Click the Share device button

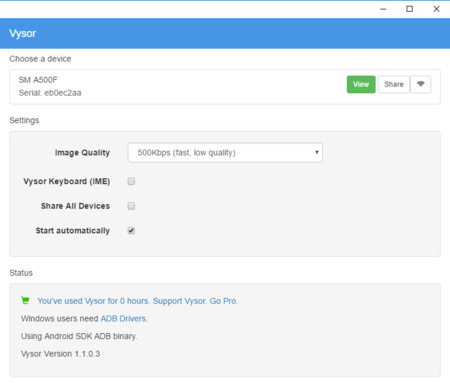[394, 84]
